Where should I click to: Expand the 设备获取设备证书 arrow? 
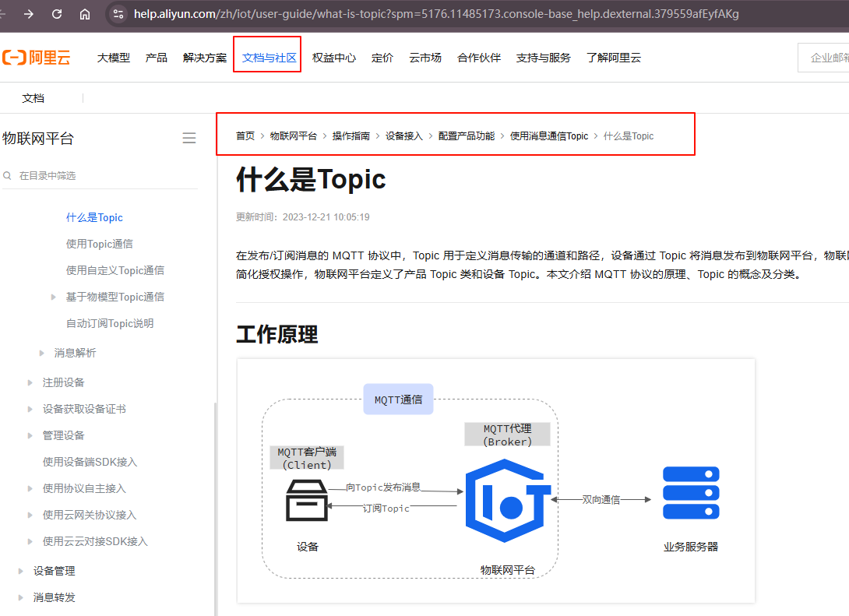coord(30,409)
